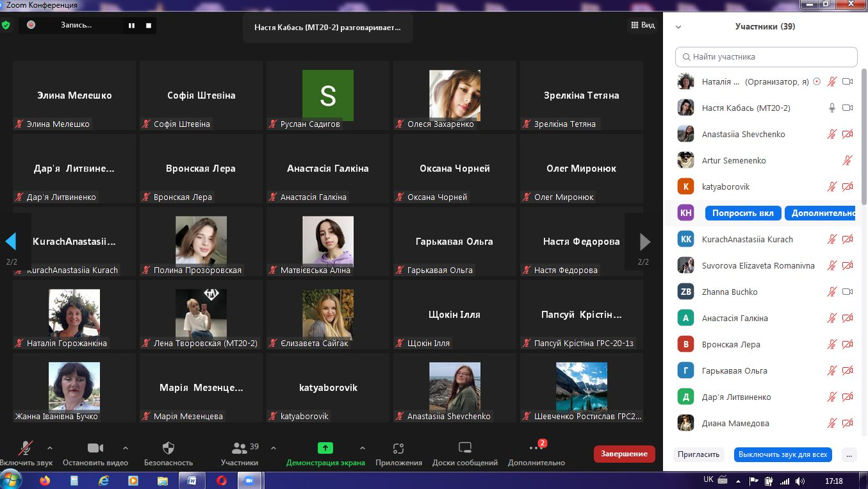Open Opera browser from taskbar
This screenshot has height=489, width=868.
point(222,480)
